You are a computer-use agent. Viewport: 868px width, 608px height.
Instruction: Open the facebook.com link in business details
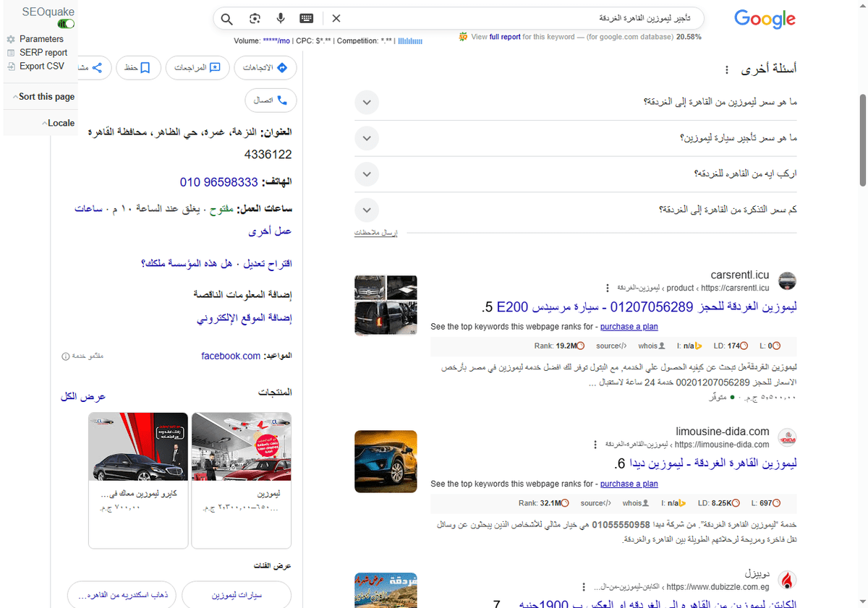230,356
